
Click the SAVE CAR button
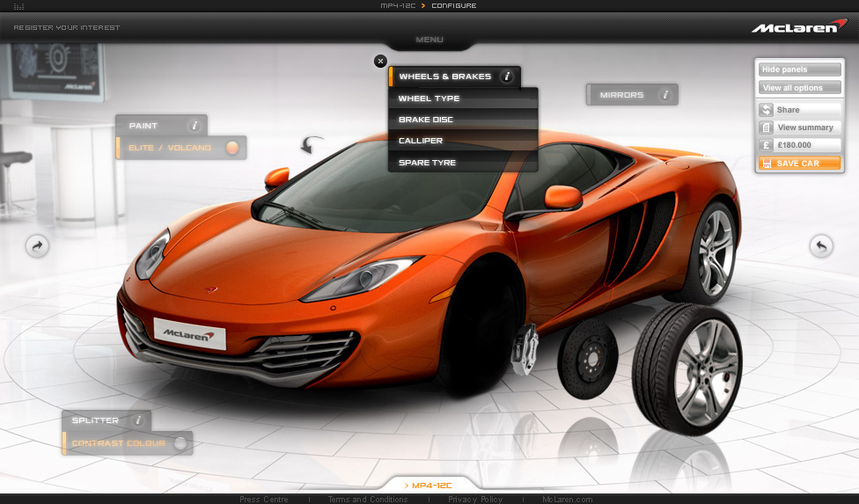(x=799, y=163)
